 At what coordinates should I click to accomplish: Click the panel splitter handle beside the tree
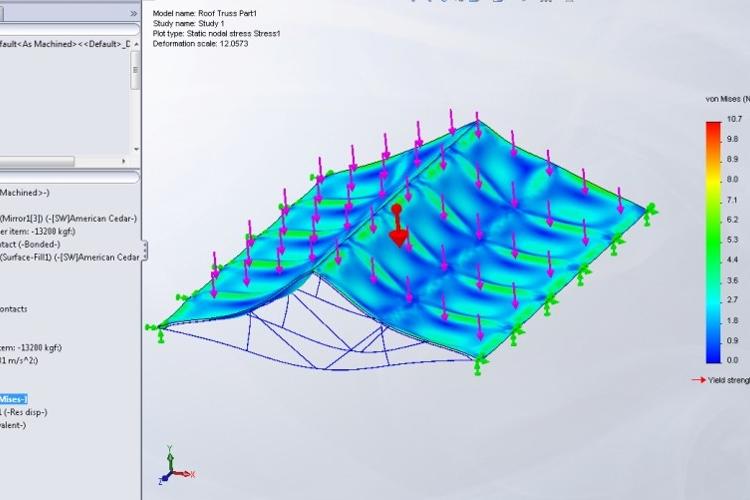(144, 251)
